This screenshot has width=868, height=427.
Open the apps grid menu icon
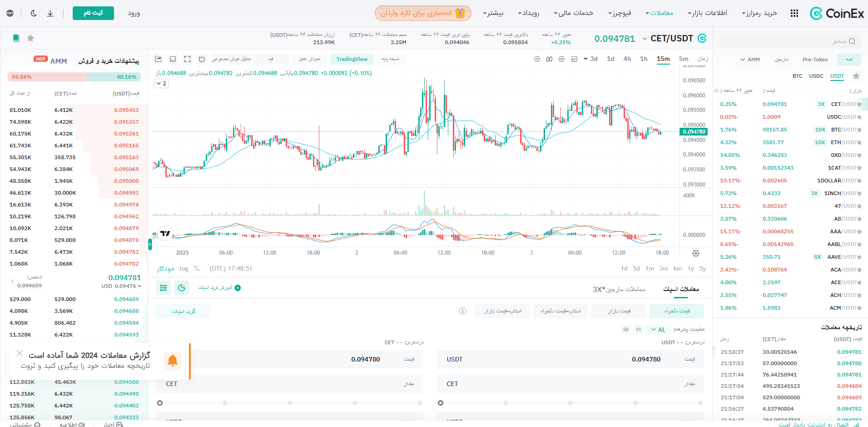[x=794, y=13]
